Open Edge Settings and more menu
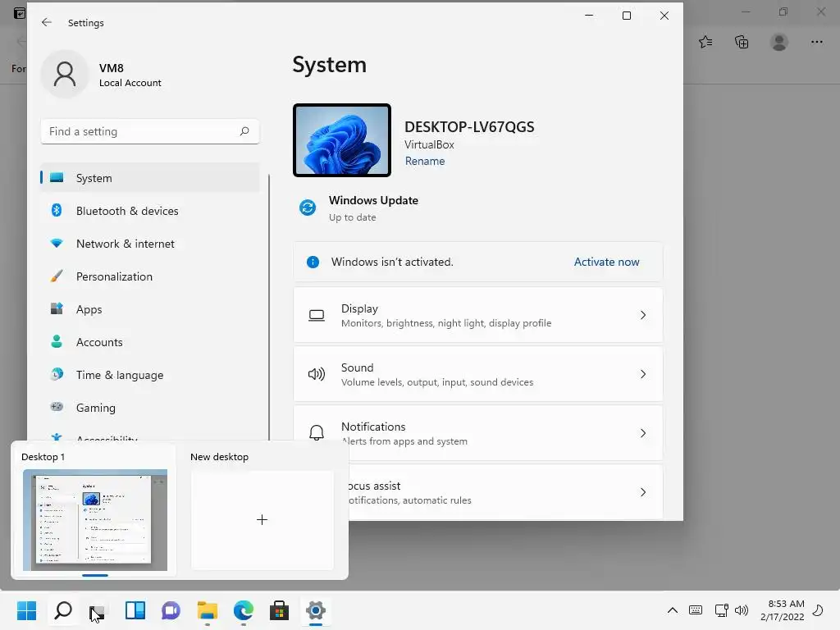840x630 pixels. [x=816, y=42]
